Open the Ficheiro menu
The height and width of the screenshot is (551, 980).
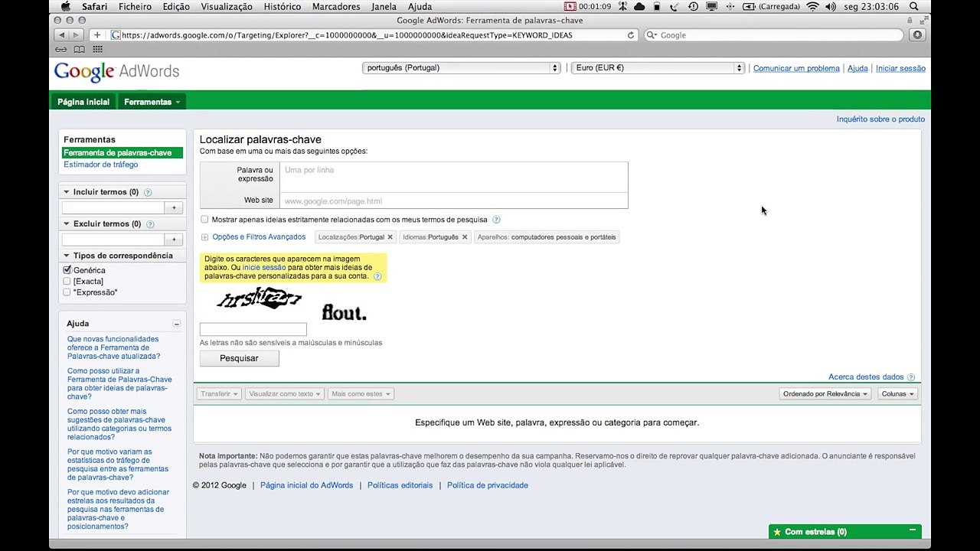point(135,7)
